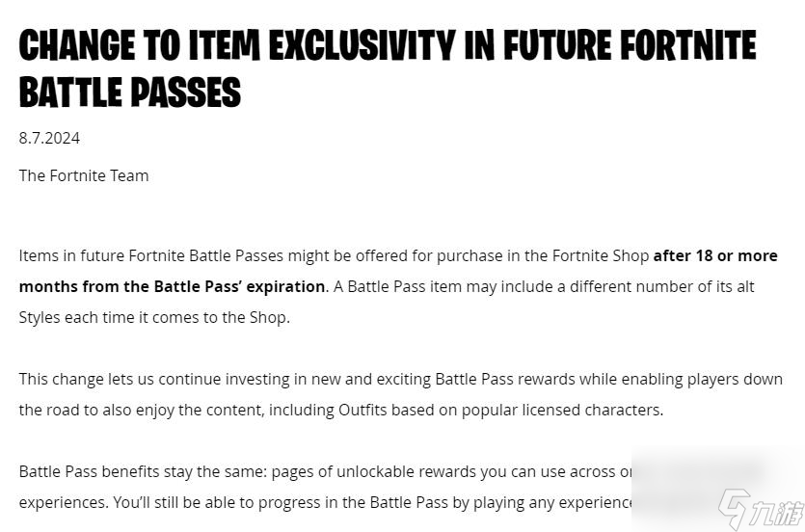Viewport: 805px width, 532px height.
Task: Click the 8.7.2024 publication date
Action: click(x=49, y=138)
